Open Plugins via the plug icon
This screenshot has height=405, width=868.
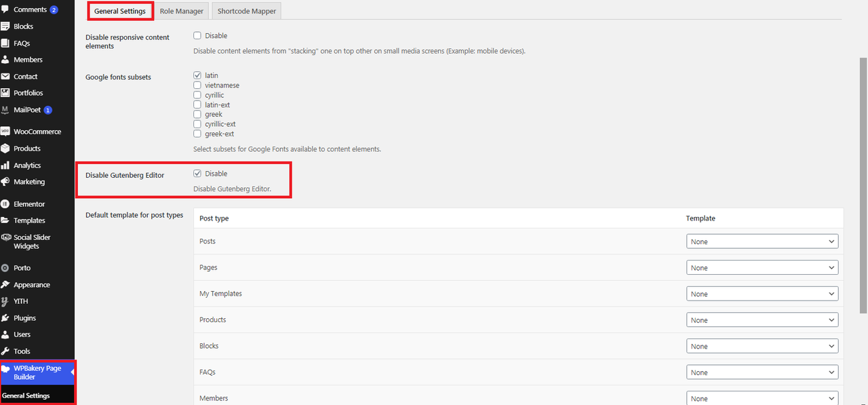click(5, 318)
